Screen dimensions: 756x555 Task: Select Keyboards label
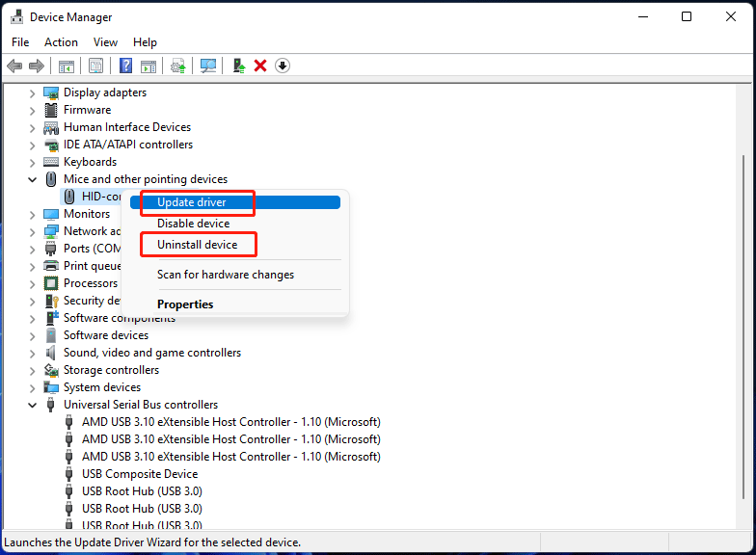91,162
